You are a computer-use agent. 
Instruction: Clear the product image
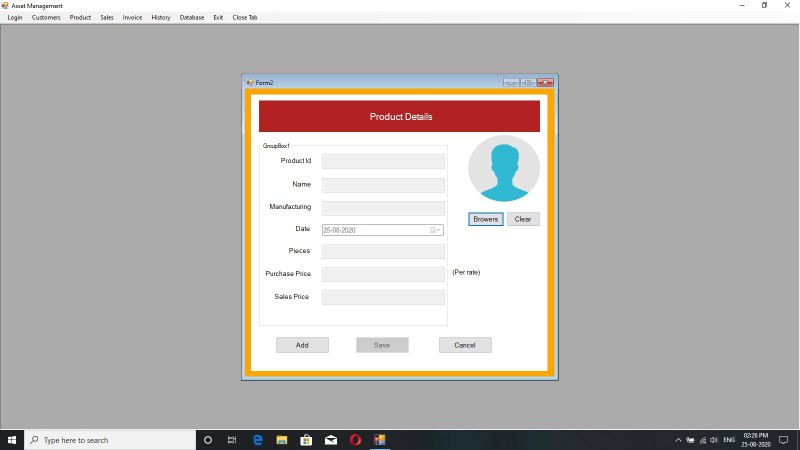tap(523, 219)
